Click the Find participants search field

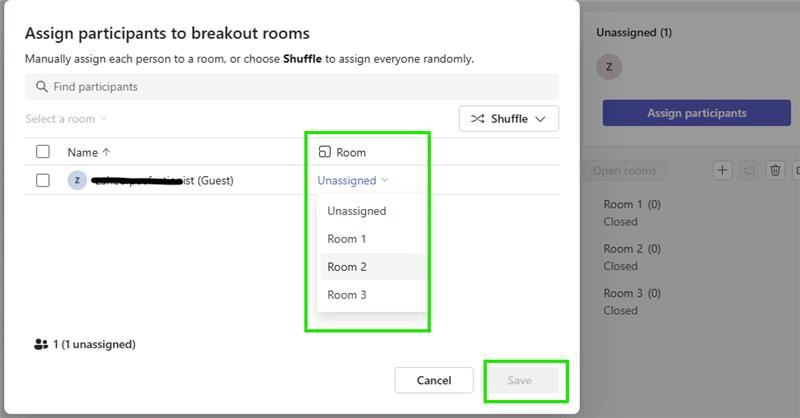(x=292, y=87)
